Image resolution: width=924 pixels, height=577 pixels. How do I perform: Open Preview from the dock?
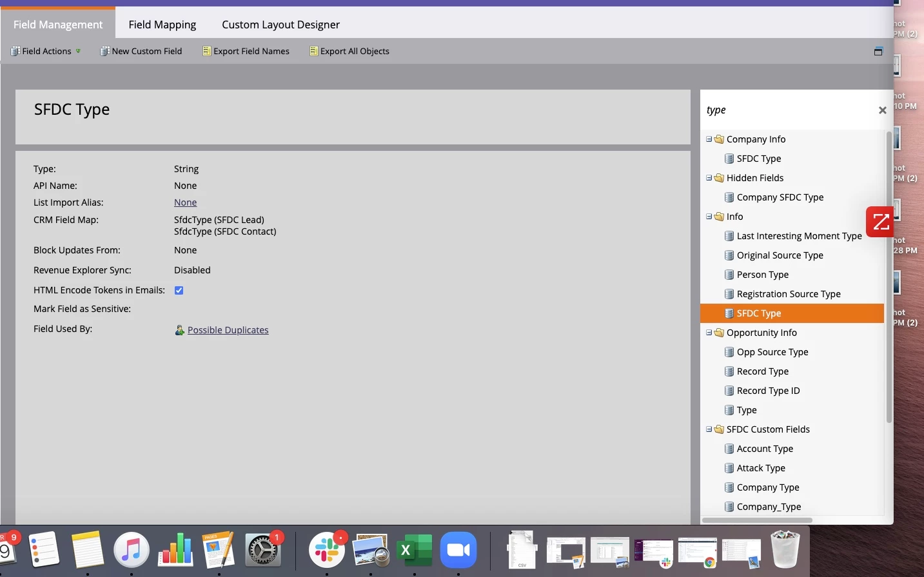[371, 549]
